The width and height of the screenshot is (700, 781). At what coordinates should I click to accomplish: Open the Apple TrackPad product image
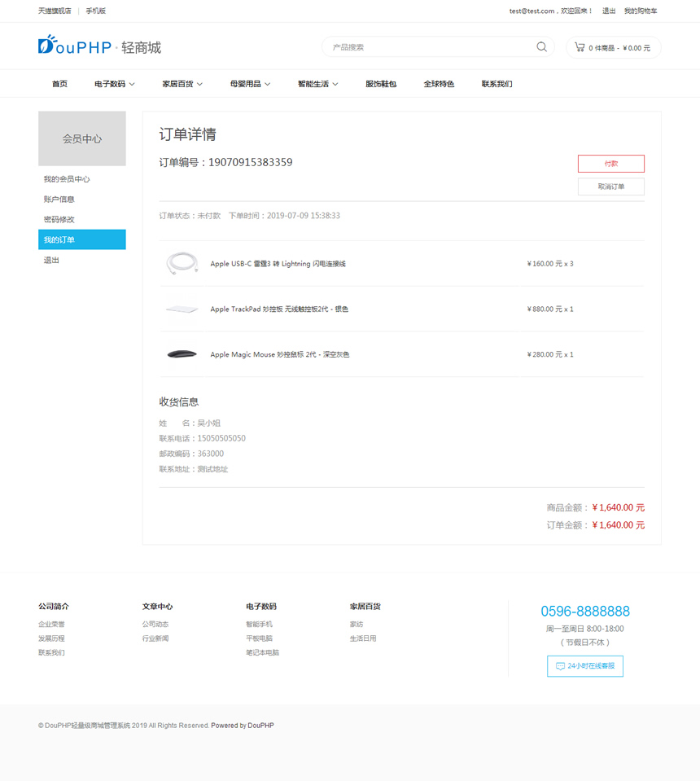pos(182,309)
